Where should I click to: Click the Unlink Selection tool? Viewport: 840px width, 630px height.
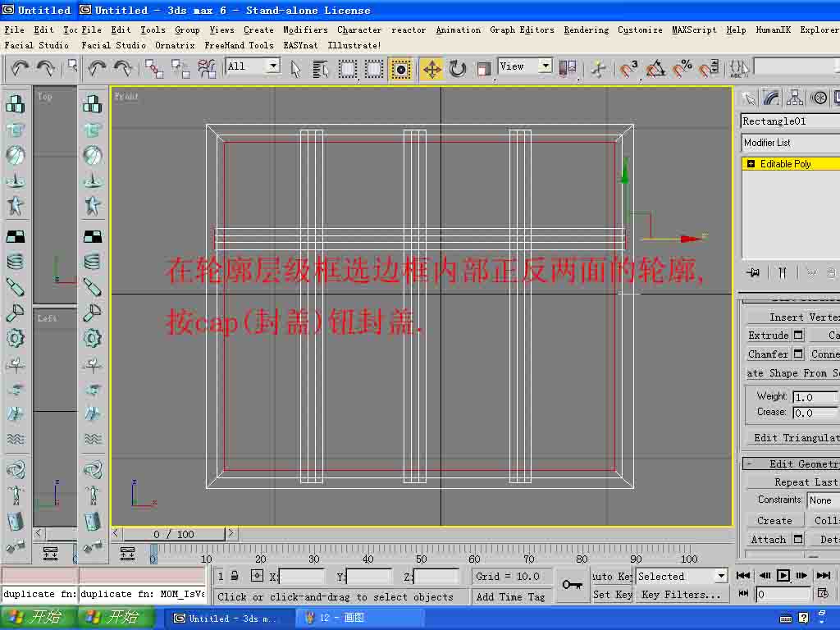click(180, 69)
